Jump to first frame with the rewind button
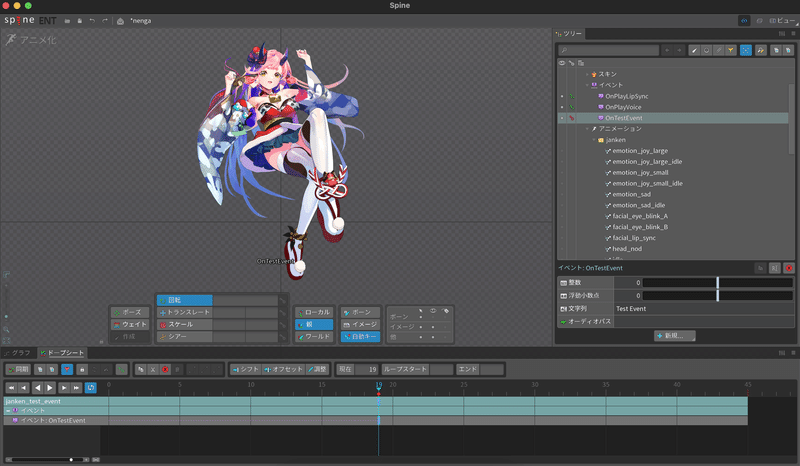Image resolution: width=800 pixels, height=466 pixels. (x=11, y=388)
